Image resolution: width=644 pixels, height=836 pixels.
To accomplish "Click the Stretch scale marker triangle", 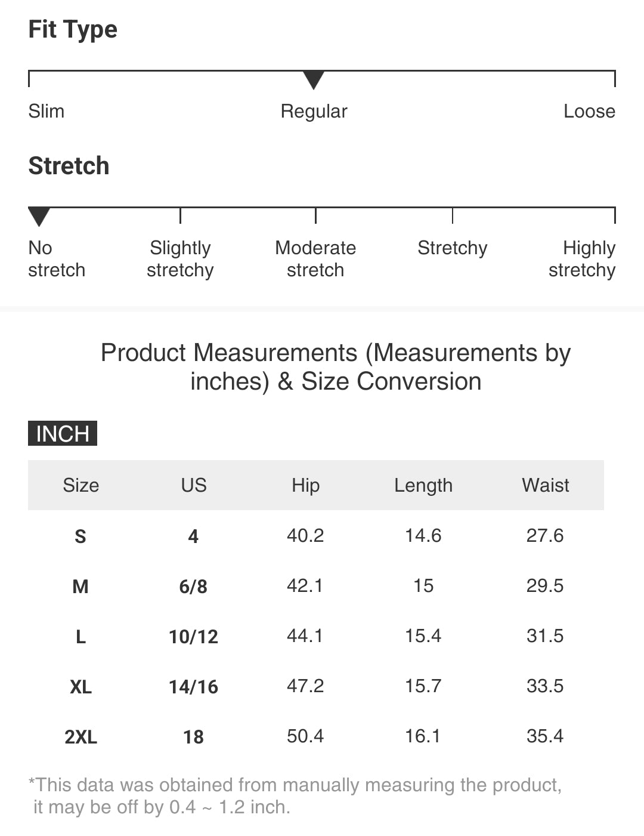I will click(x=39, y=216).
